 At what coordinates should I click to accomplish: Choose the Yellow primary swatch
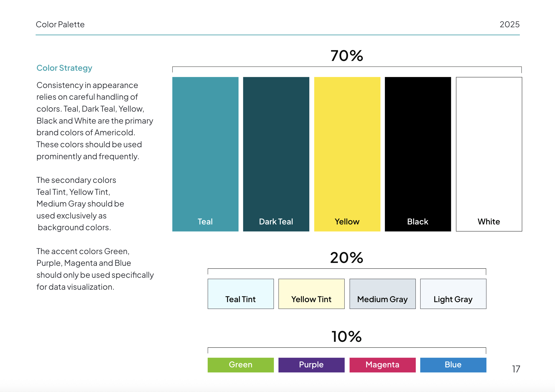[347, 154]
